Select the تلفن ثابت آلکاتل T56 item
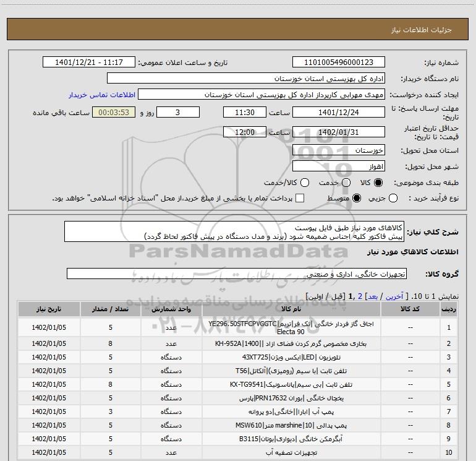476x461 pixels. pyautogui.click(x=291, y=371)
